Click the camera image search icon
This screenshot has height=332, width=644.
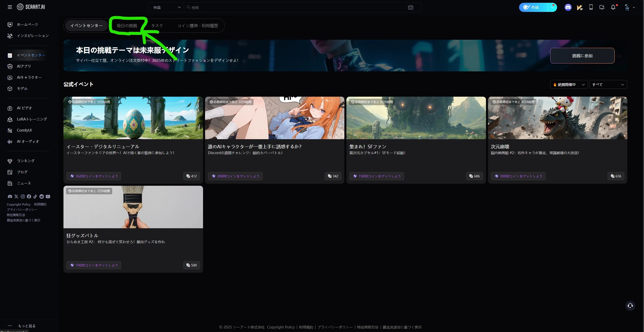pyautogui.click(x=411, y=7)
